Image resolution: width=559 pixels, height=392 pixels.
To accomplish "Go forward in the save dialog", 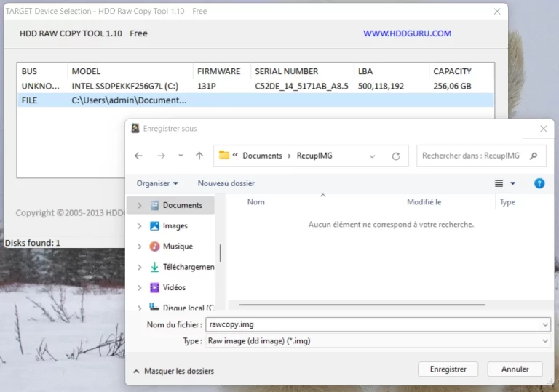I will (161, 156).
